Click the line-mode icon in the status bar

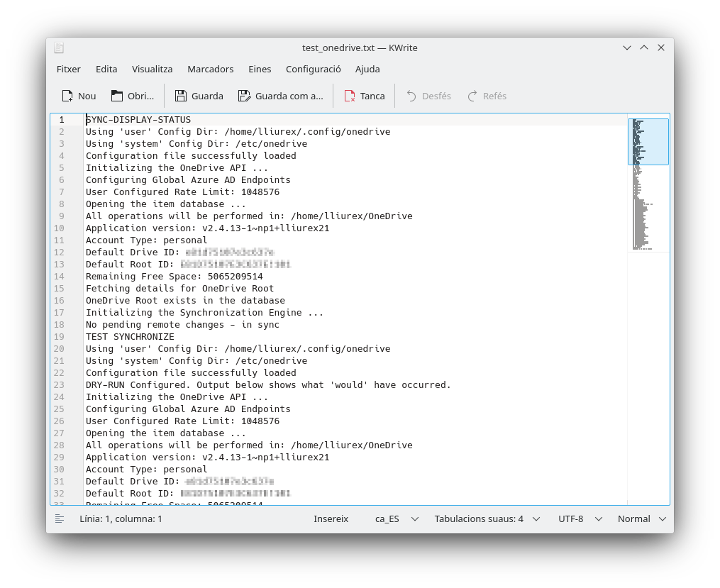pos(60,518)
